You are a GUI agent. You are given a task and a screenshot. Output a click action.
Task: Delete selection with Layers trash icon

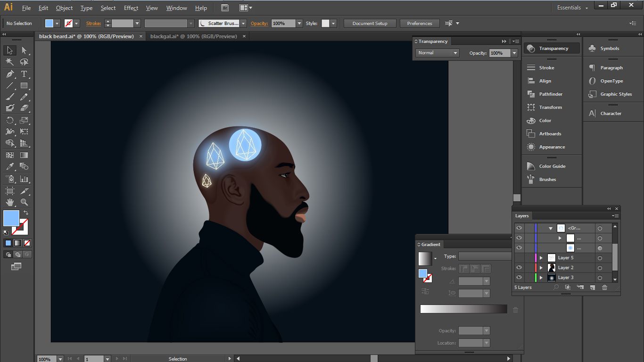(x=604, y=288)
